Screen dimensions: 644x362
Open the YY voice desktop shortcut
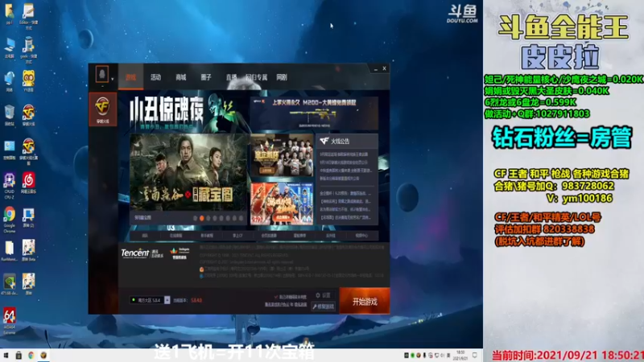pos(28,80)
